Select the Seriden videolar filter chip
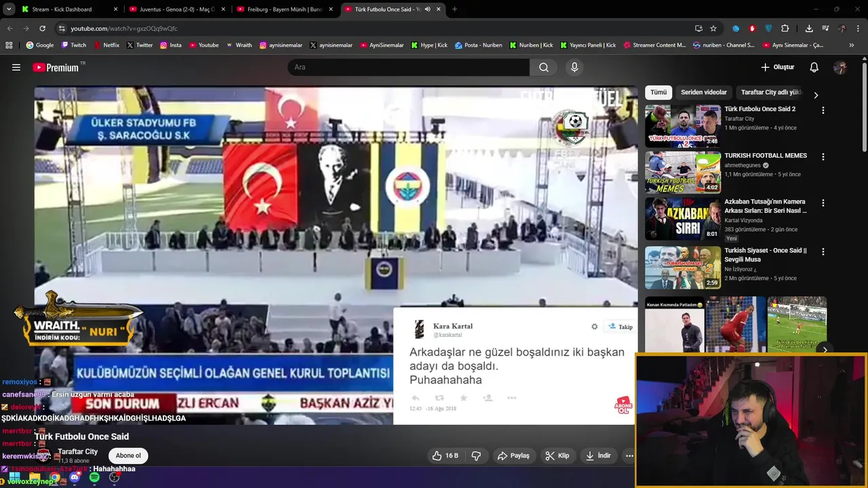Image resolution: width=868 pixels, height=488 pixels. (x=704, y=92)
